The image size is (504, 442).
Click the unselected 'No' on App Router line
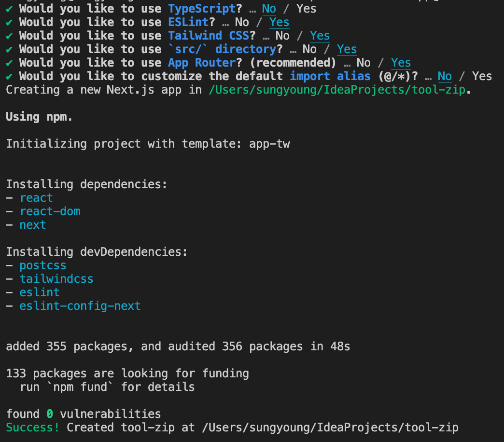[364, 63]
